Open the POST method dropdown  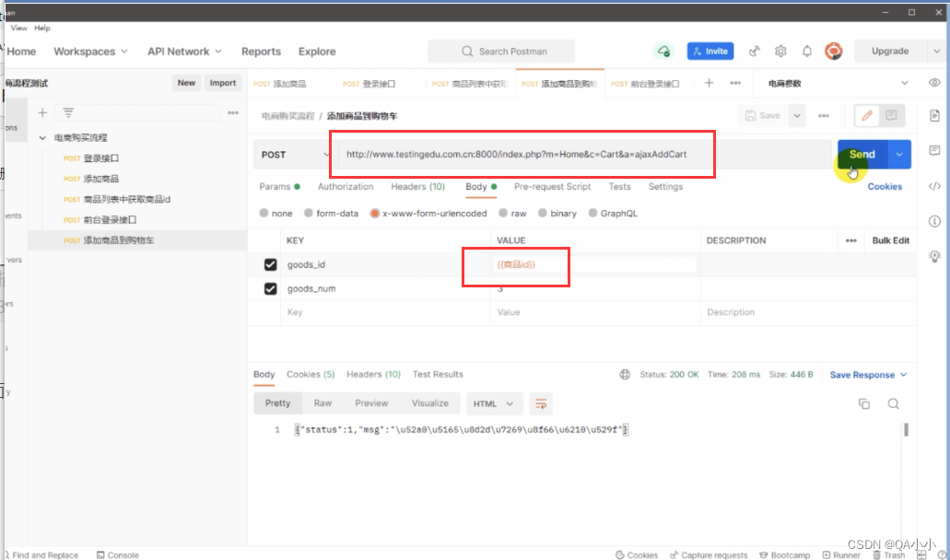293,155
